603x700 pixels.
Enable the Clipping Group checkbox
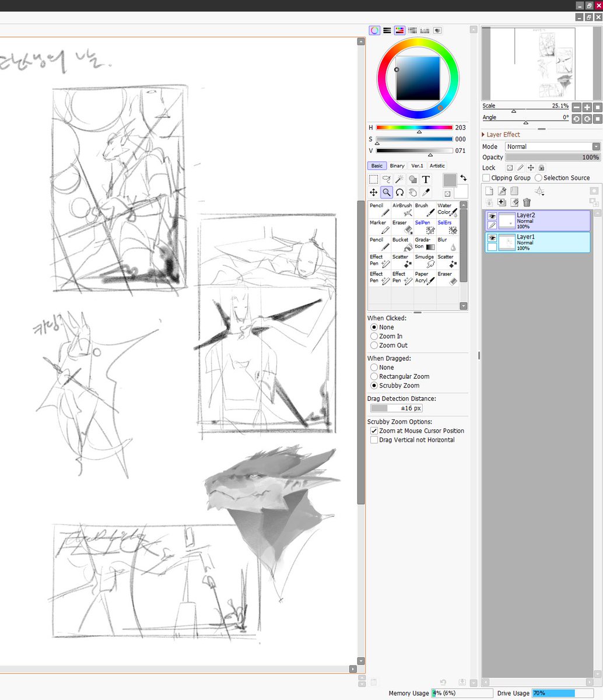[x=486, y=178]
